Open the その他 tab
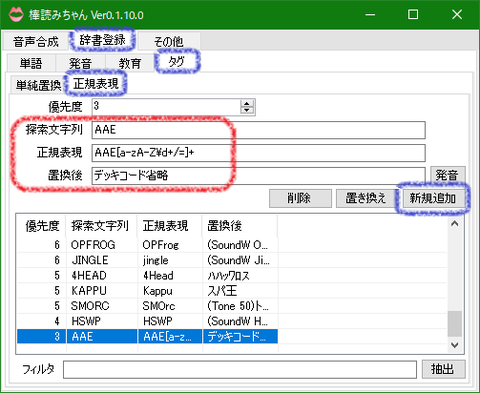480x393 pixels. tap(168, 42)
